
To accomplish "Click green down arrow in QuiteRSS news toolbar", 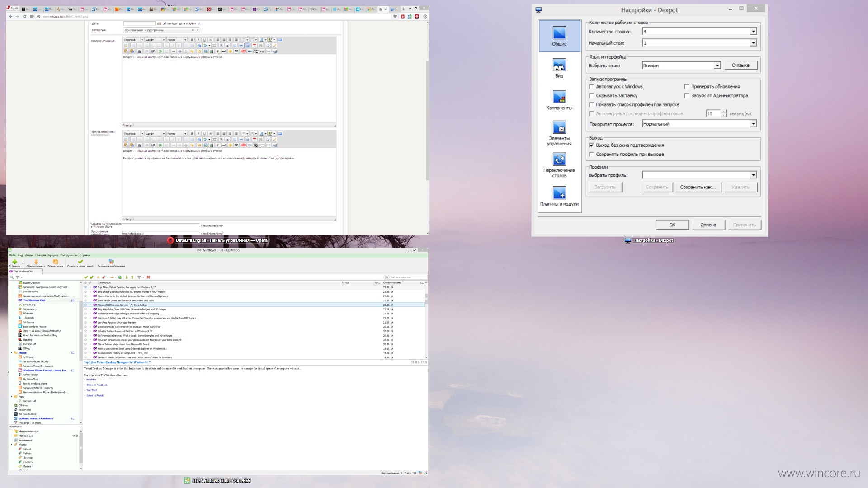I will coord(127,277).
